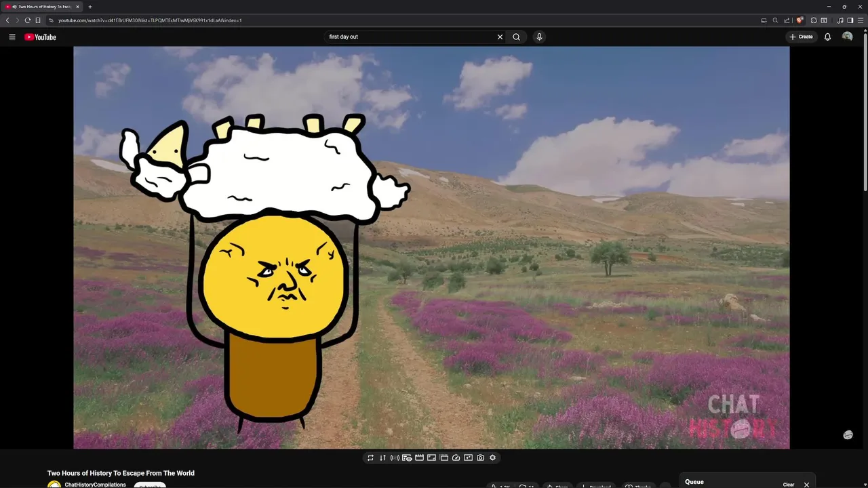
Task: Click the ChatHistoryCompilations channel avatar
Action: click(54, 485)
